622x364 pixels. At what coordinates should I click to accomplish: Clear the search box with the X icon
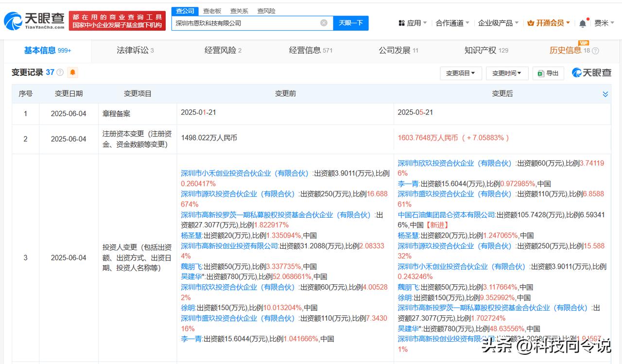(324, 23)
